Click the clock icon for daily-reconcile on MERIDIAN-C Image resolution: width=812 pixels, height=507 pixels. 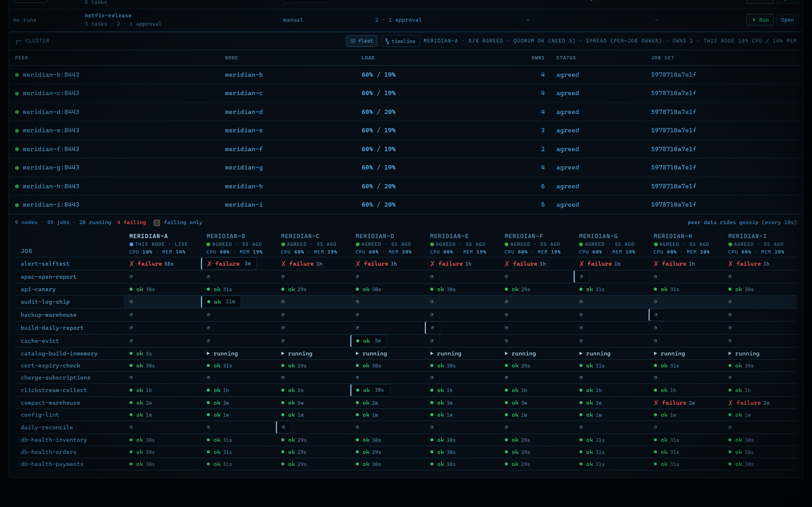283,427
